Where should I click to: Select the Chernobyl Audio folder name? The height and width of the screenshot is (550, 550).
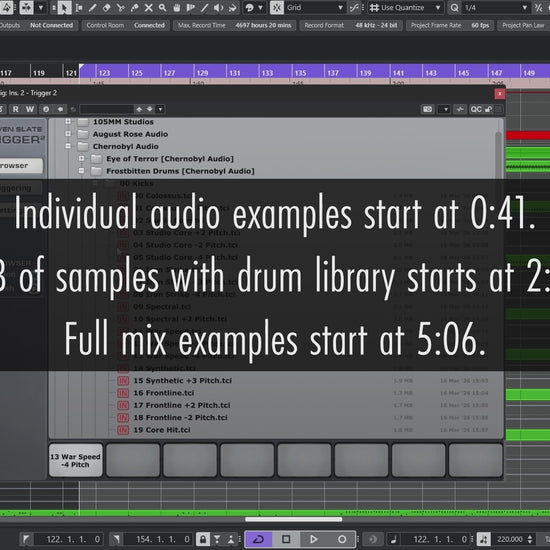tap(125, 146)
